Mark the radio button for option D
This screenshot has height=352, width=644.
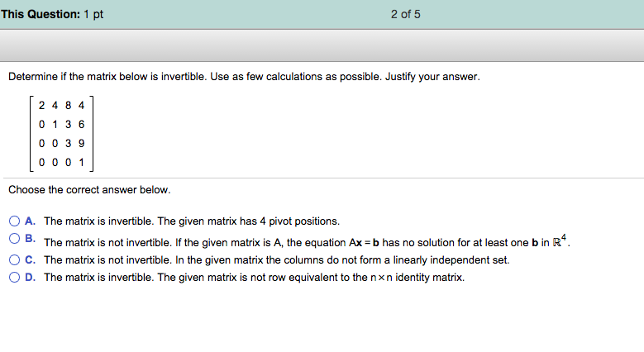[15, 278]
